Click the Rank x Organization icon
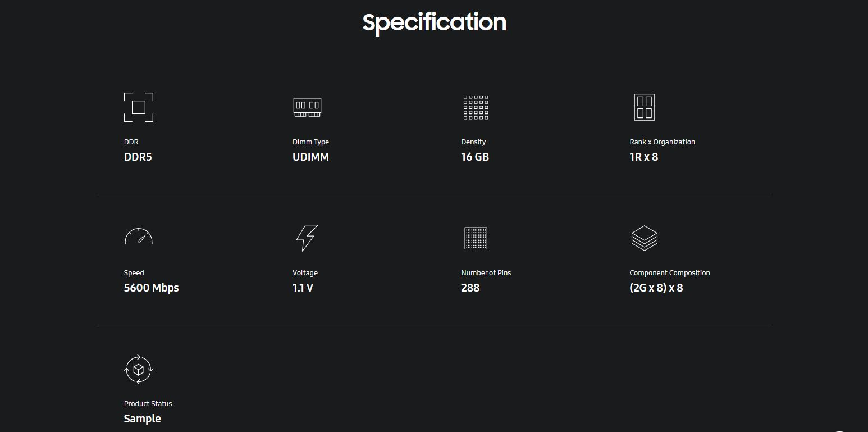This screenshot has height=432, width=868. point(644,107)
